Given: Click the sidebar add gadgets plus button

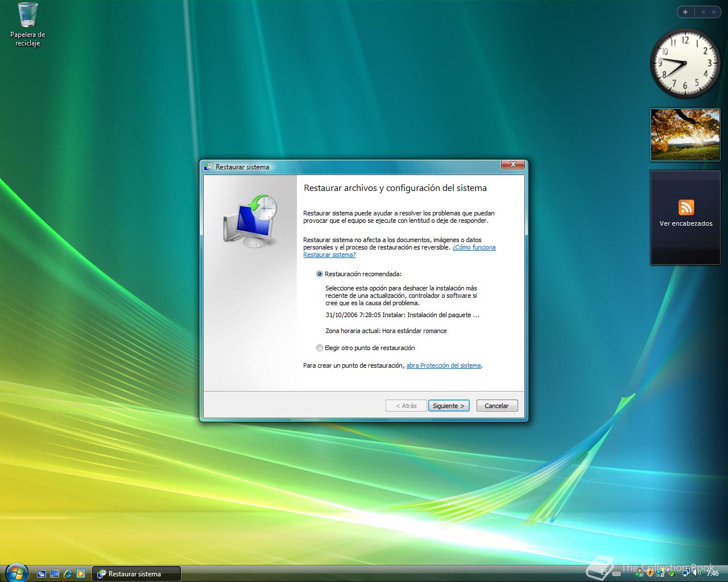Looking at the screenshot, I should (x=685, y=11).
